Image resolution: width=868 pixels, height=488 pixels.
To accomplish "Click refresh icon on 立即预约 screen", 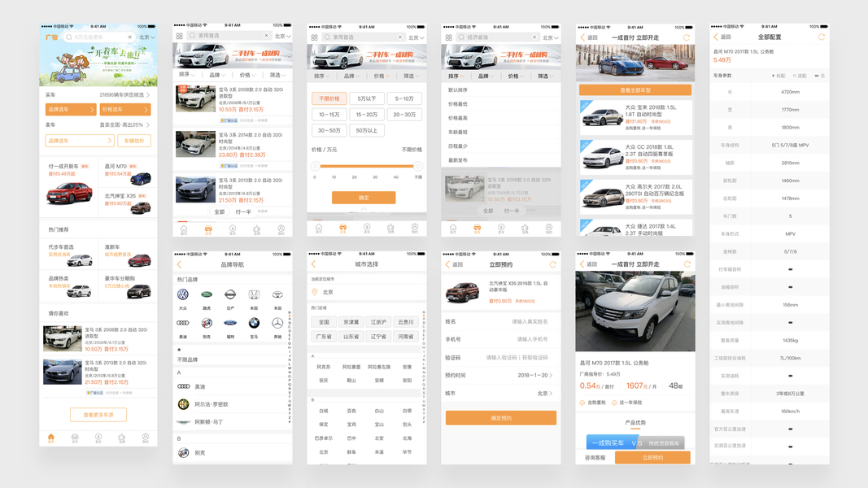I will click(x=552, y=264).
